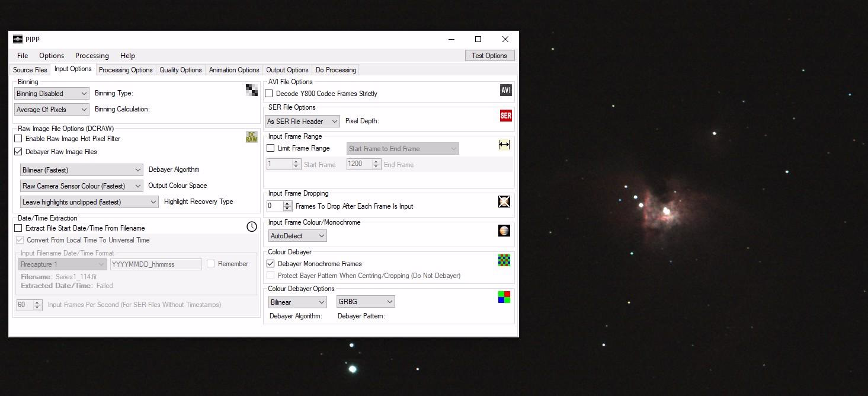Click the Bayer pattern Colour Debayer icon

point(504,260)
